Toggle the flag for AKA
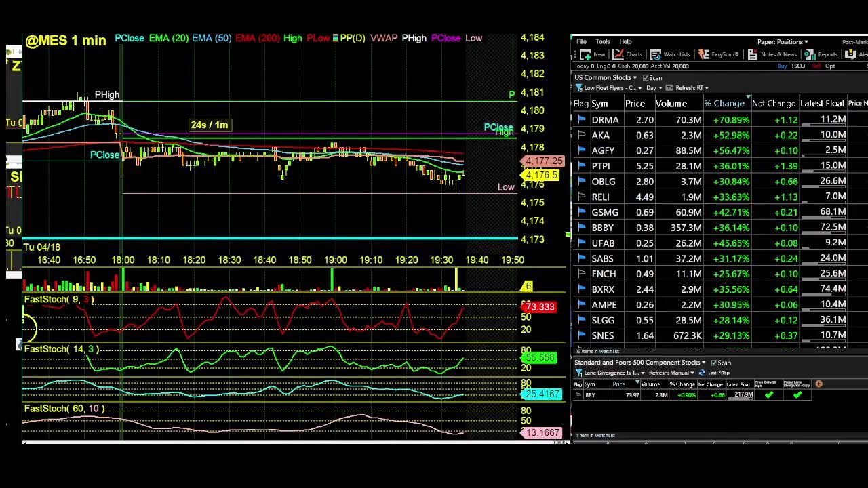868x488 pixels. coord(581,135)
